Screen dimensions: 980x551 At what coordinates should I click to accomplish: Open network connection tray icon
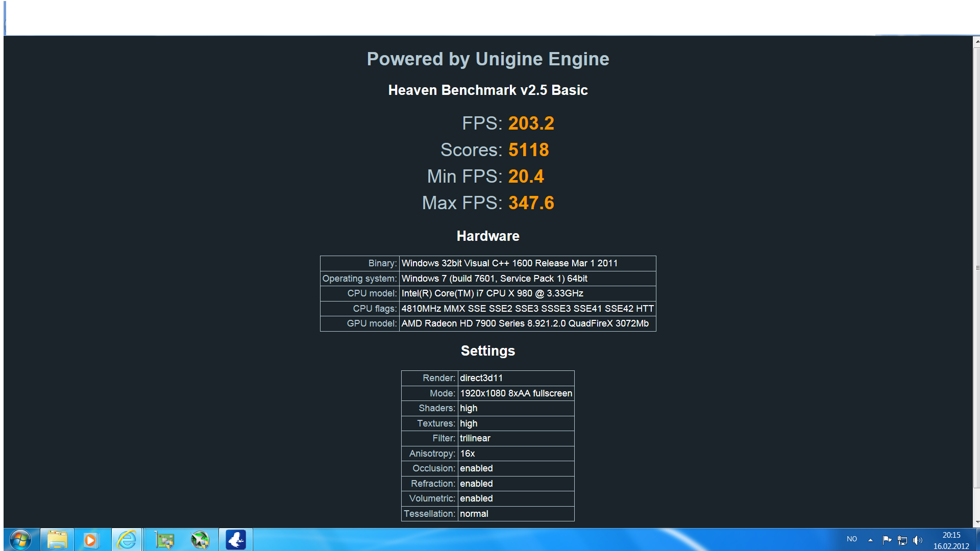coord(902,540)
